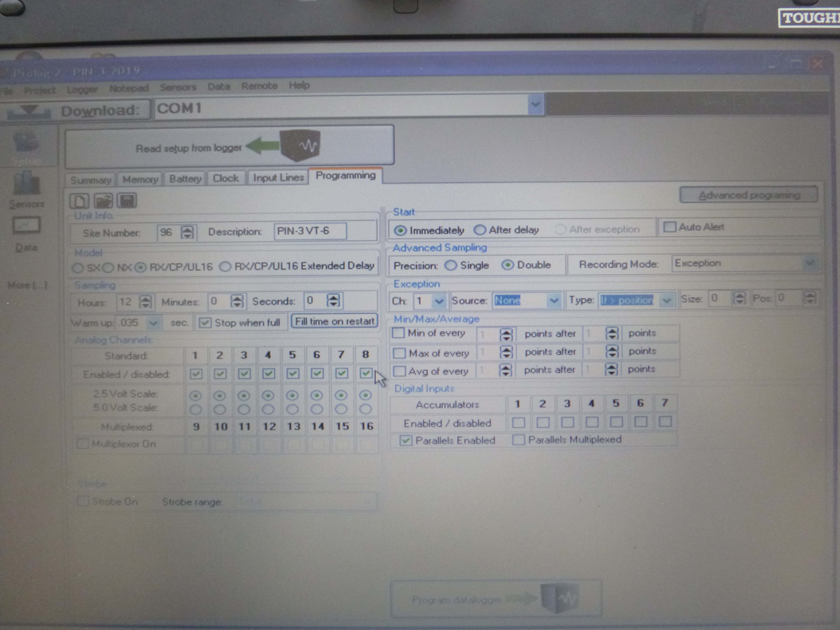Open the Sensors menu

pyautogui.click(x=178, y=87)
